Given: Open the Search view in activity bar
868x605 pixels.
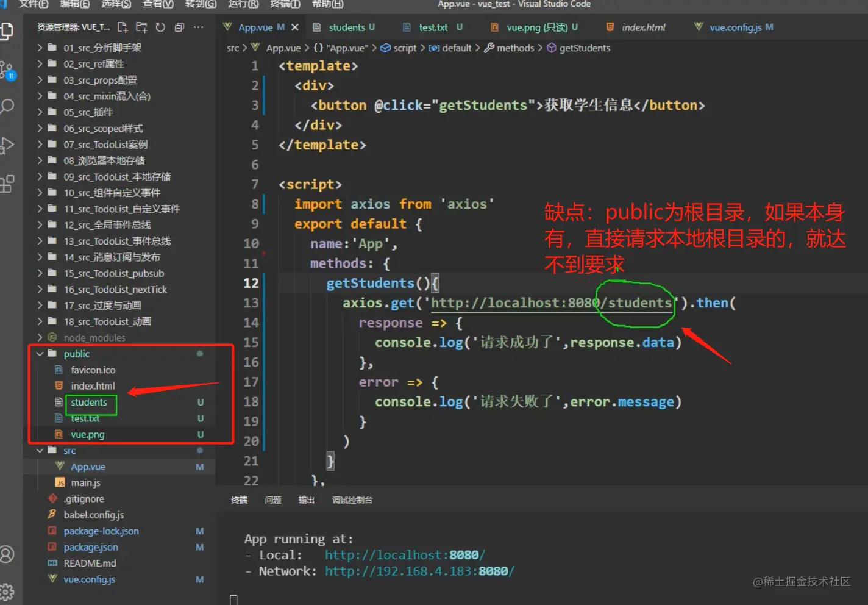Looking at the screenshot, I should [7, 107].
